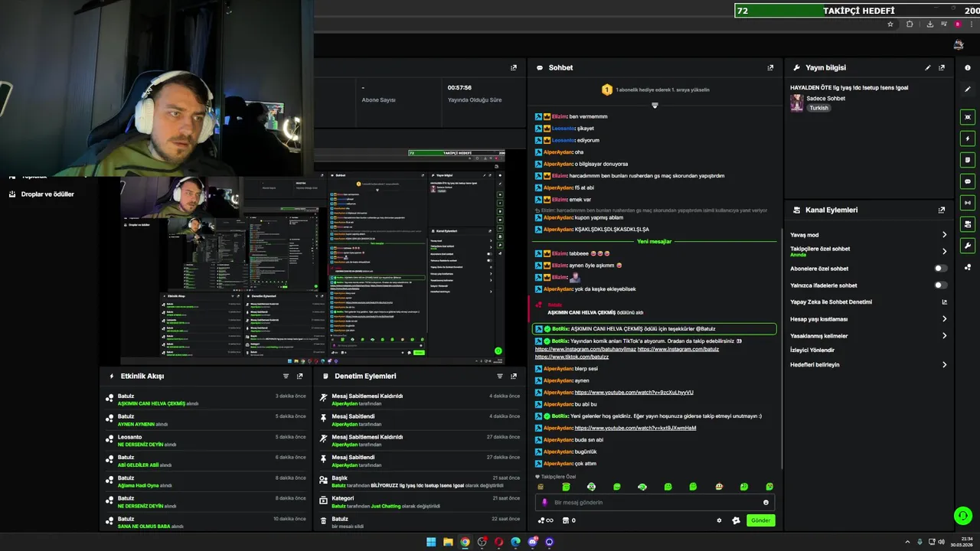
Task: Show hidden system tray icons
Action: [x=908, y=542]
